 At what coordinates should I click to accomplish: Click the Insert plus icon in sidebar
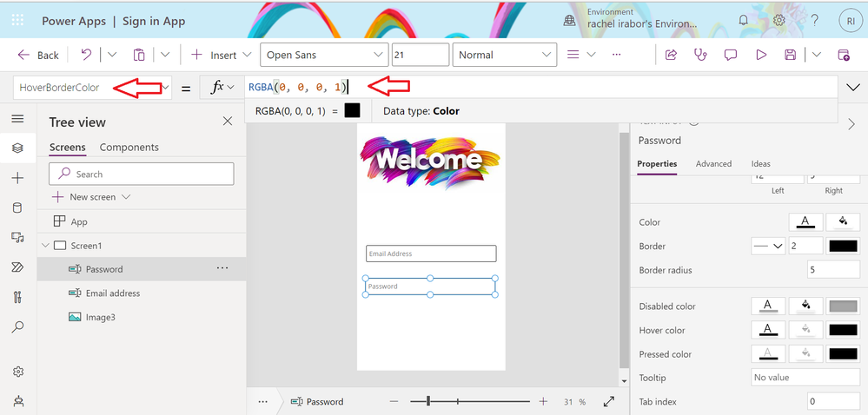coord(17,178)
